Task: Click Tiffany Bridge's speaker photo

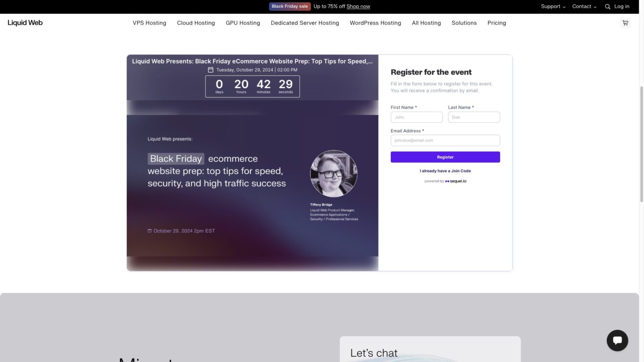Action: 334,173
